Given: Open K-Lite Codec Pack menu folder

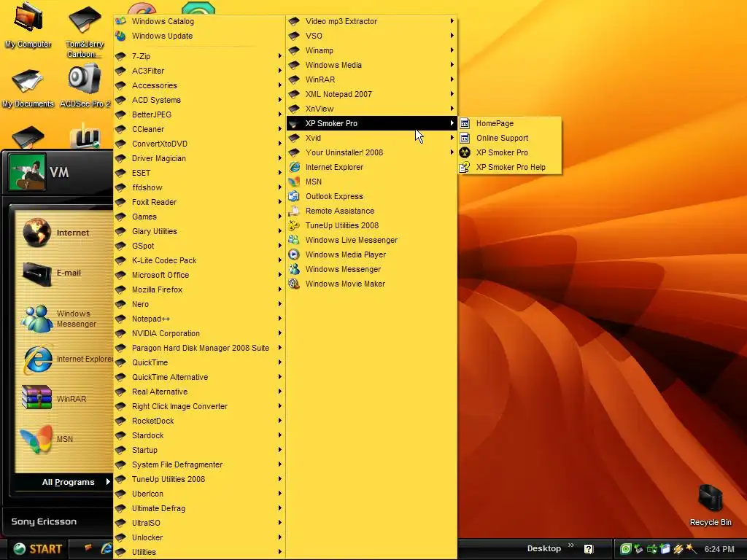Looking at the screenshot, I should click(199, 260).
